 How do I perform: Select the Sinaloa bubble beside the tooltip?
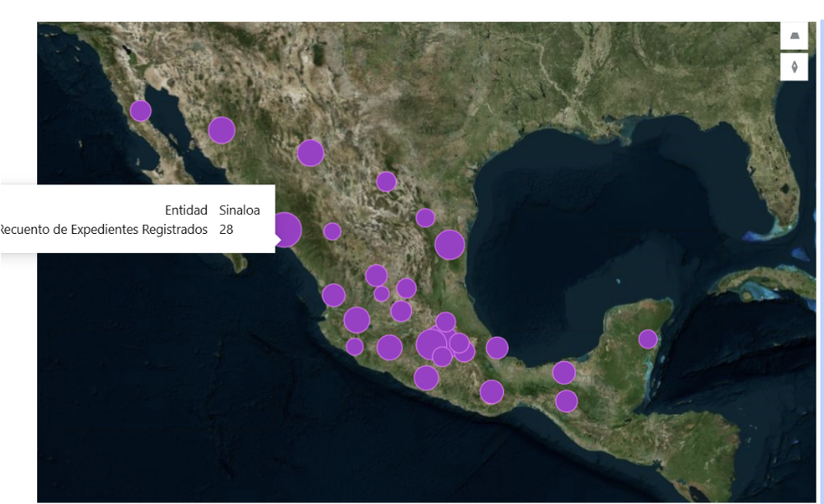[x=288, y=229]
